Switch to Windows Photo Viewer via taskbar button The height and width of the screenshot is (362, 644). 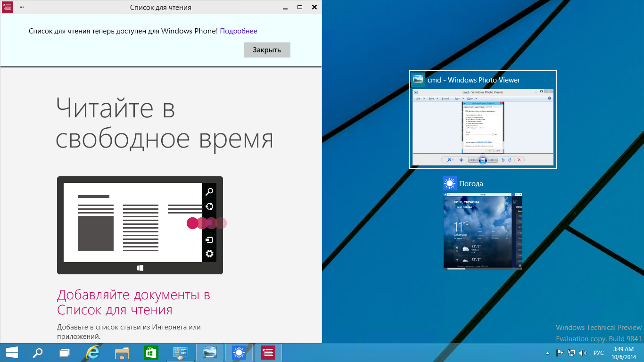click(210, 353)
